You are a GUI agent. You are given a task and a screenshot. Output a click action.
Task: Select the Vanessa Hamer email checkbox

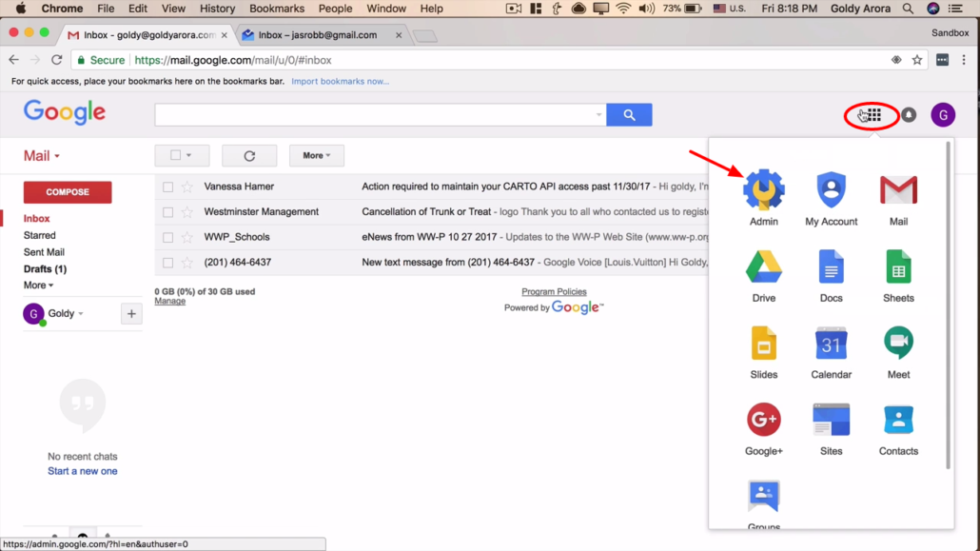(167, 187)
